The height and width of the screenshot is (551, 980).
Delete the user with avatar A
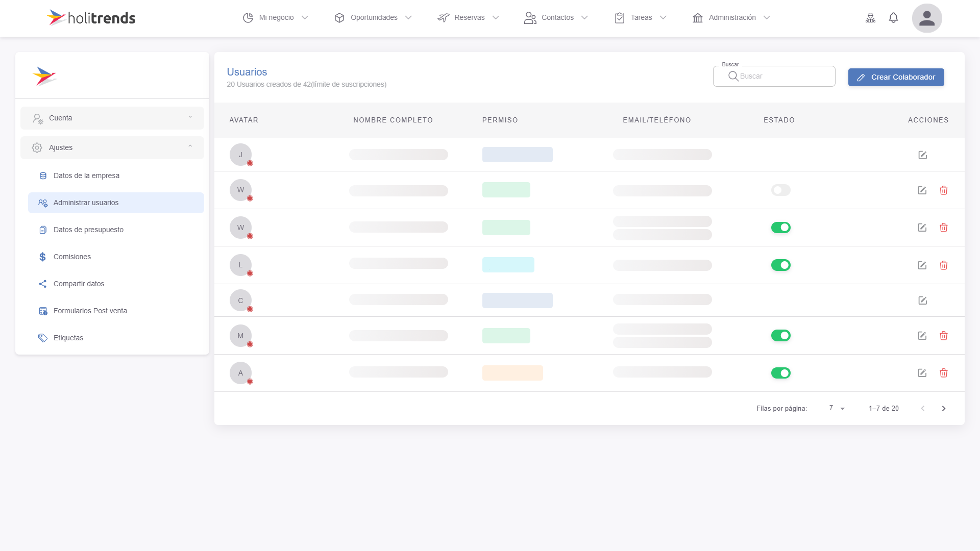click(944, 373)
